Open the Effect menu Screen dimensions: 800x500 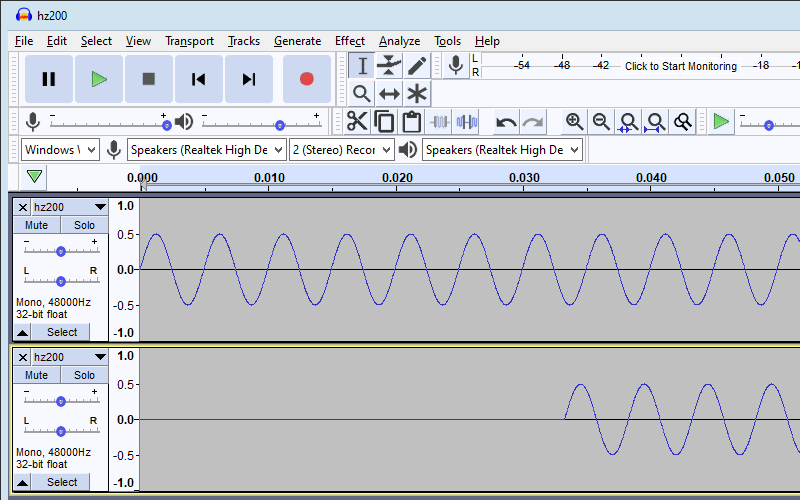pos(350,41)
